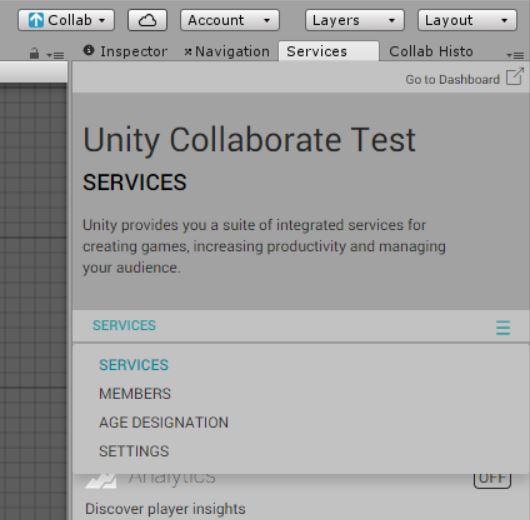
Task: Select SERVICES in the dropdown menu
Action: click(x=134, y=365)
